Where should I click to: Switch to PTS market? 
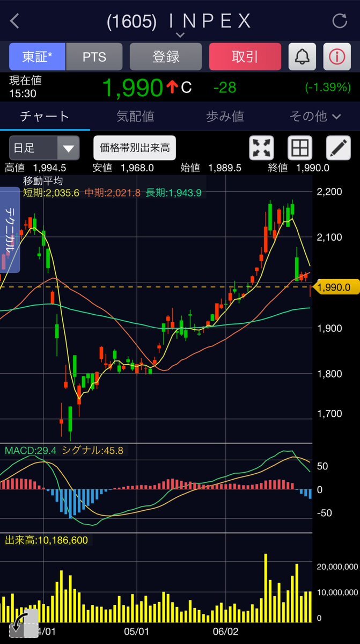point(94,57)
